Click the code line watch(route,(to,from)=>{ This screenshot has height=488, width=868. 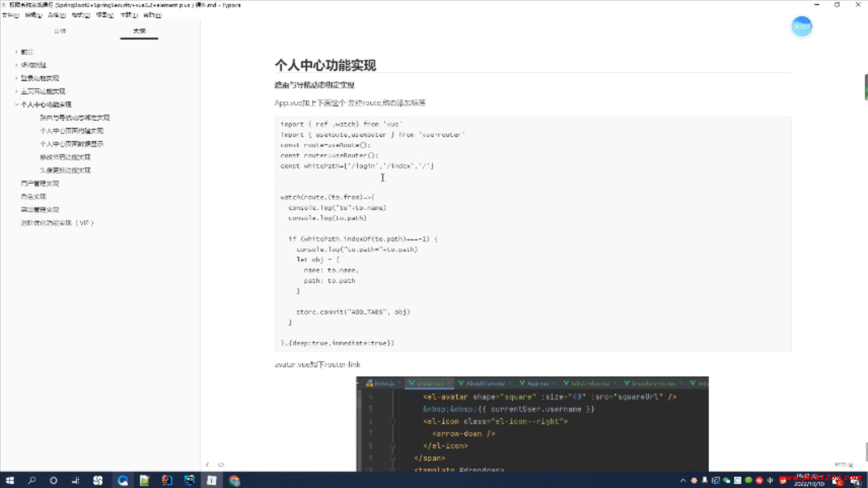tap(327, 197)
